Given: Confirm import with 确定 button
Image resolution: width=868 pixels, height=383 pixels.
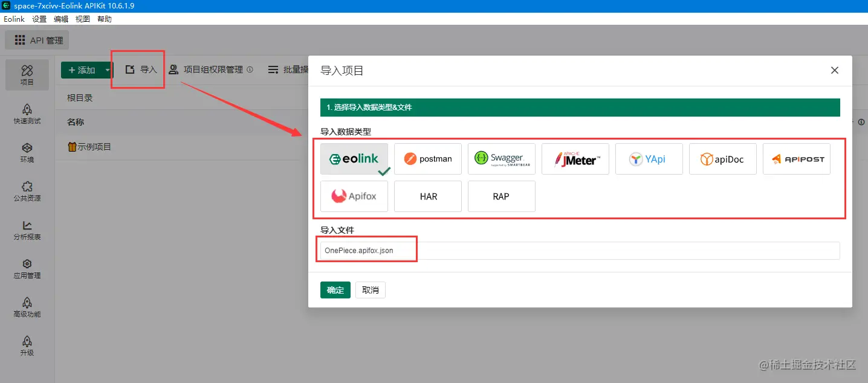Looking at the screenshot, I should 335,290.
